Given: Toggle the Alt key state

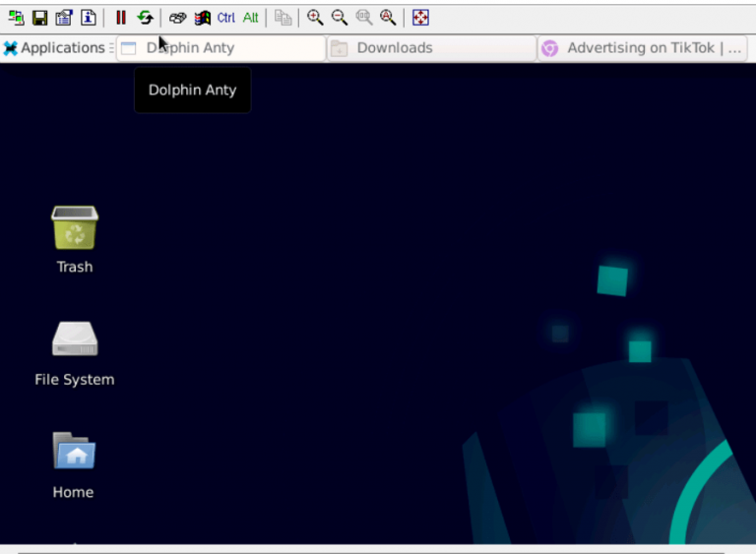Looking at the screenshot, I should (x=251, y=18).
